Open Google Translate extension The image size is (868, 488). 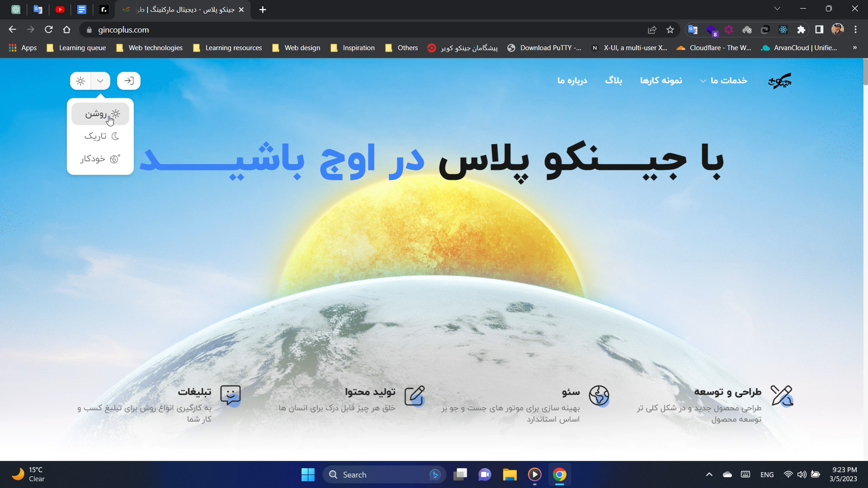coord(693,30)
